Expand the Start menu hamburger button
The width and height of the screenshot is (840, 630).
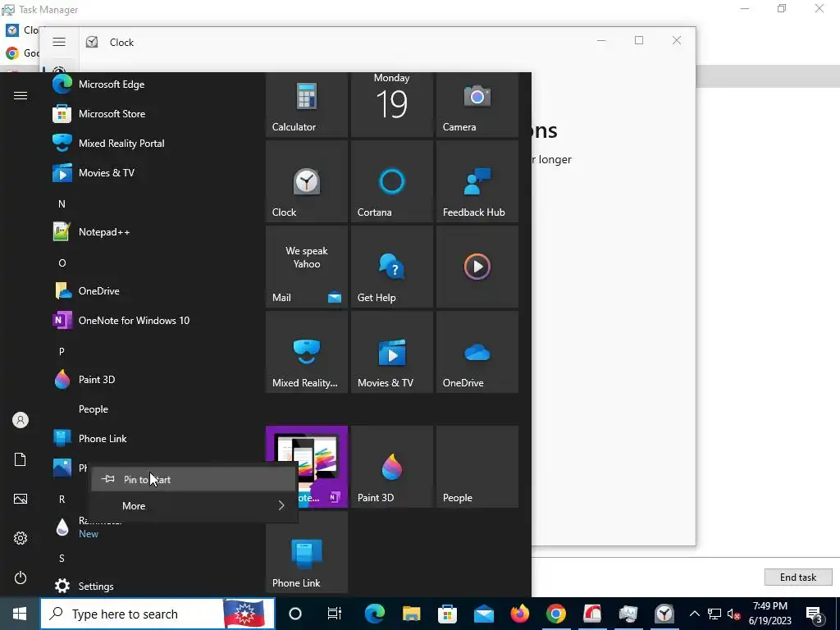(x=21, y=95)
